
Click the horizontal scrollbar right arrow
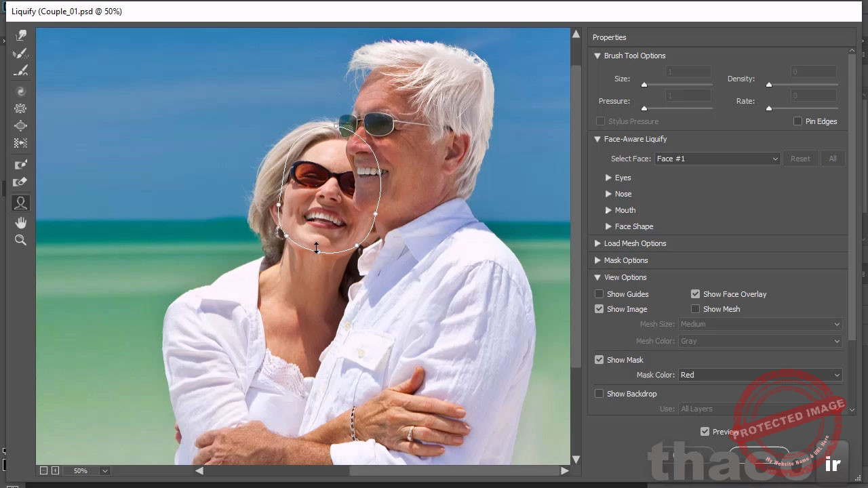point(564,470)
